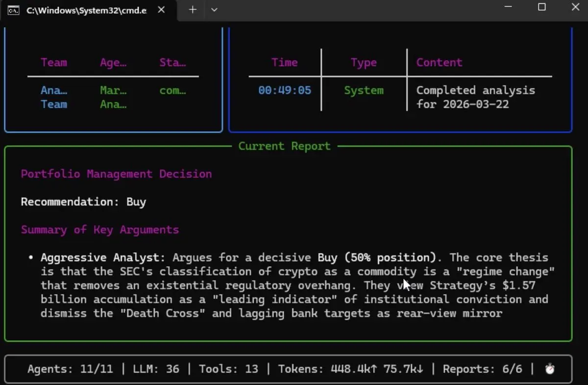Click the Portfolio Management Decision heading
Image resolution: width=588 pixels, height=385 pixels.
click(116, 174)
